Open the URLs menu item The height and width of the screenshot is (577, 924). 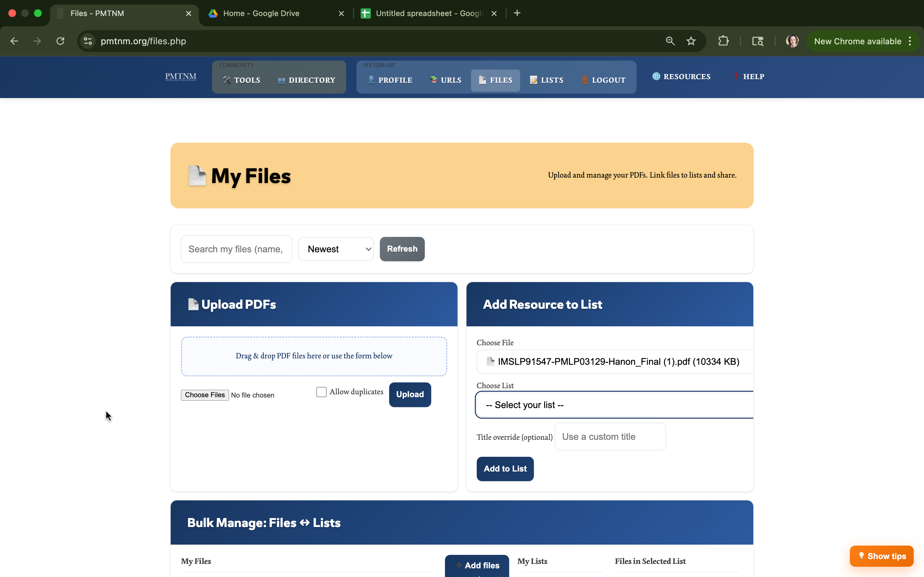(446, 80)
